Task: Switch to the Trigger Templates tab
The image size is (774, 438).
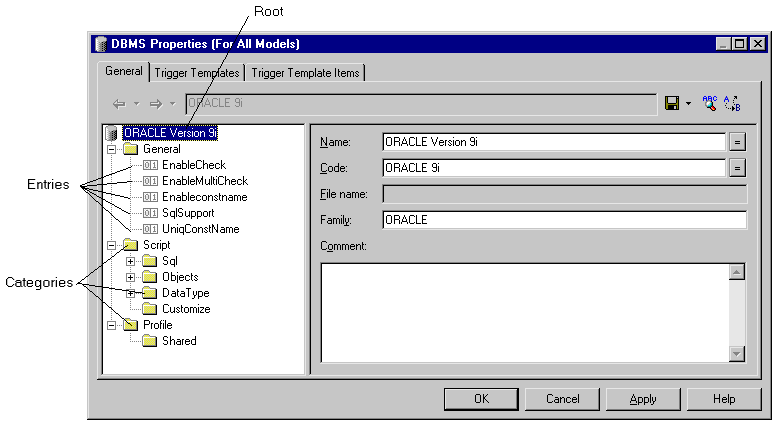Action: 196,73
